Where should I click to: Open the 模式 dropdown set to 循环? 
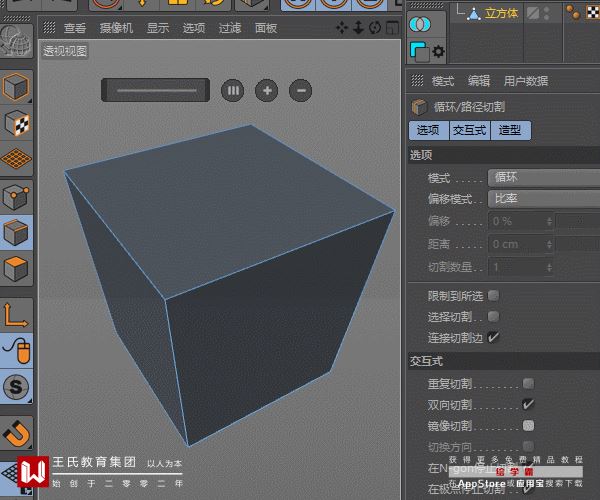(544, 178)
